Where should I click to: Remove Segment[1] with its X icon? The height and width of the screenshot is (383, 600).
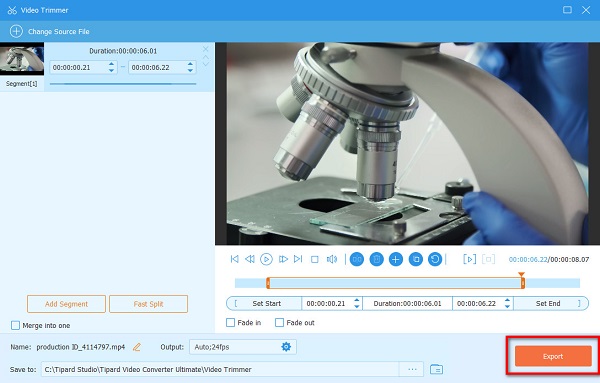point(205,49)
